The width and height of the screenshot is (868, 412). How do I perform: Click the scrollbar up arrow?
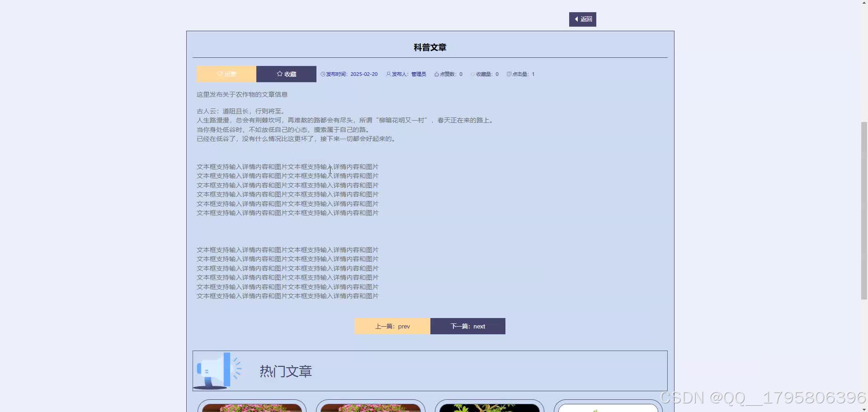tap(864, 3)
